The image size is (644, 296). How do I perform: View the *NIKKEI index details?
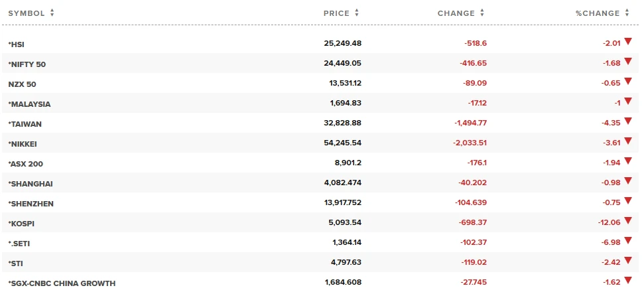(24, 143)
